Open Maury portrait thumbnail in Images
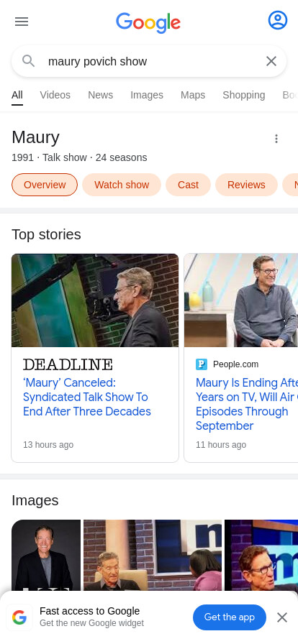298x644 pixels. pyautogui.click(x=46, y=556)
